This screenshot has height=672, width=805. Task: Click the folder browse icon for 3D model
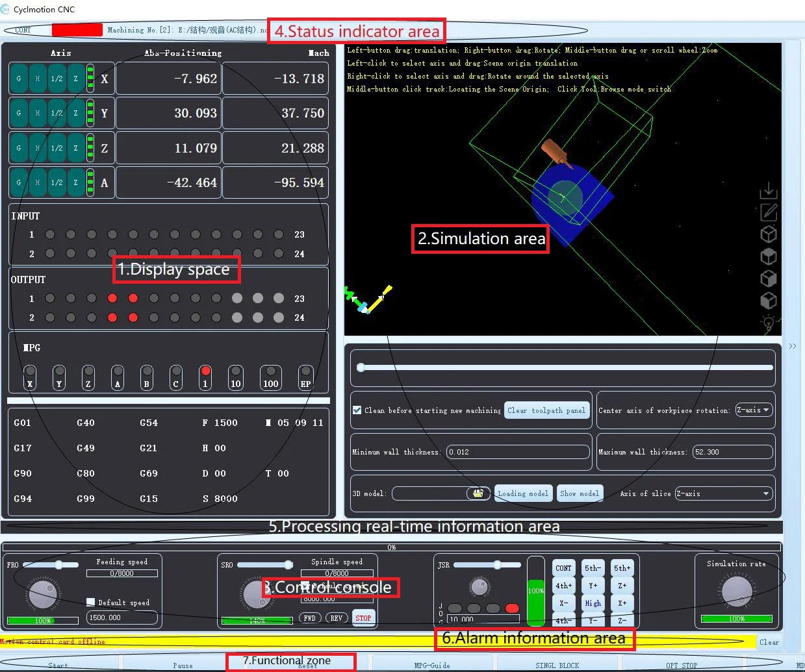(x=478, y=493)
